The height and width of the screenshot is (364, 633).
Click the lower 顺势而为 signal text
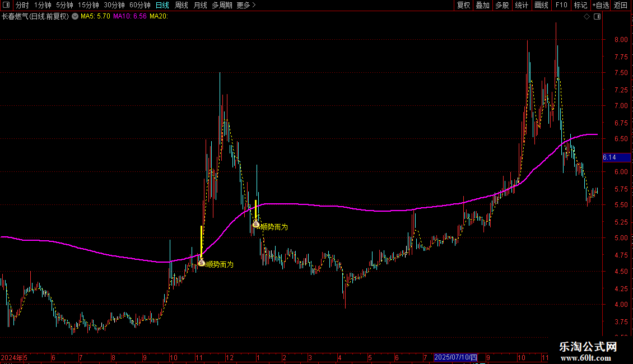220,264
